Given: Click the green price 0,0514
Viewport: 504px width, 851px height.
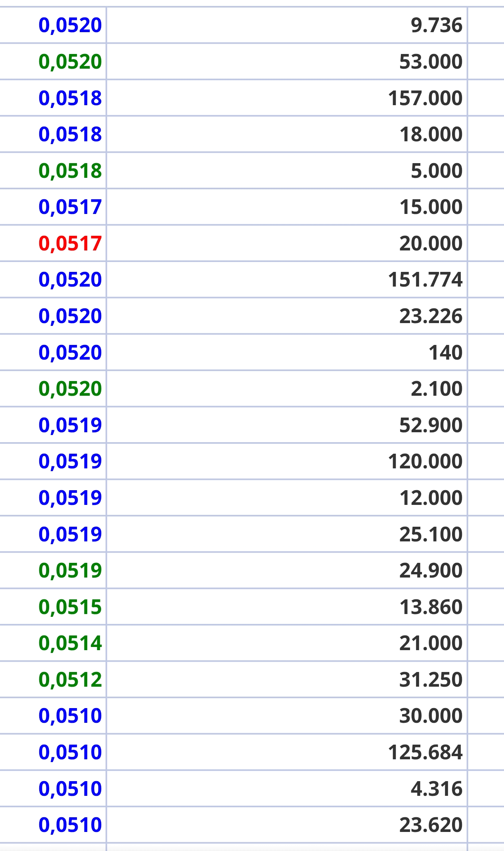Looking at the screenshot, I should (70, 643).
